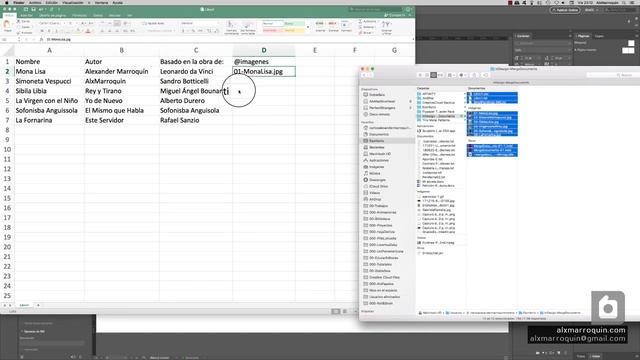Click the Excel search field in title bar
The height and width of the screenshot is (360, 640).
(x=376, y=9)
